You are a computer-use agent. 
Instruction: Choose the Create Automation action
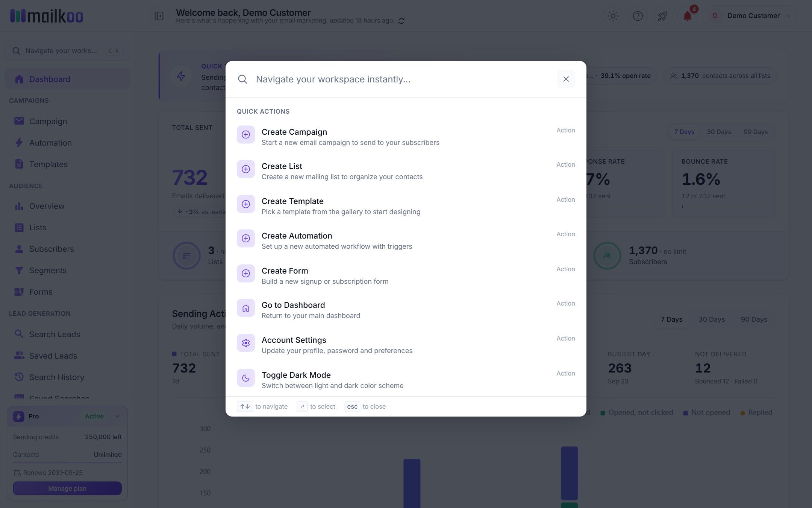[x=406, y=241]
